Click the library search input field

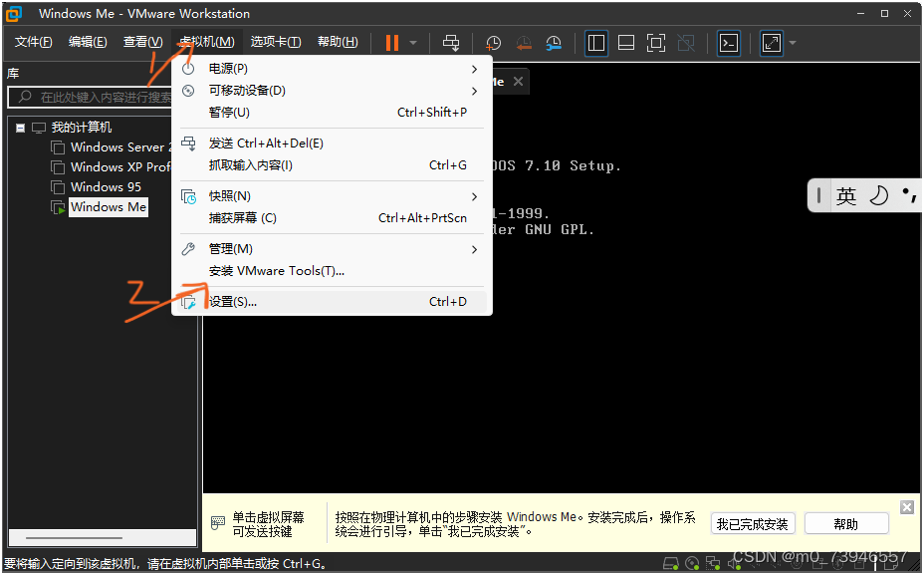click(x=92, y=98)
